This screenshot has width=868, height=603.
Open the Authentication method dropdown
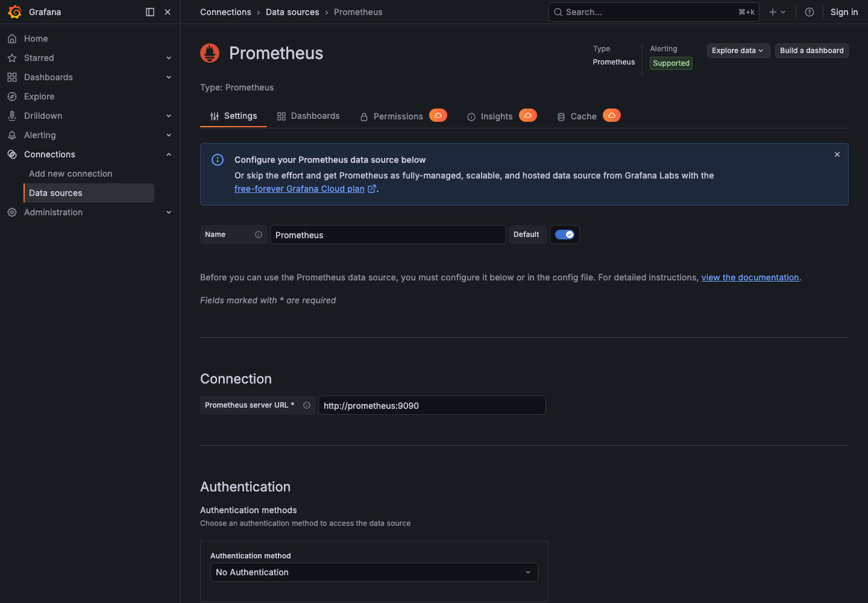(374, 572)
